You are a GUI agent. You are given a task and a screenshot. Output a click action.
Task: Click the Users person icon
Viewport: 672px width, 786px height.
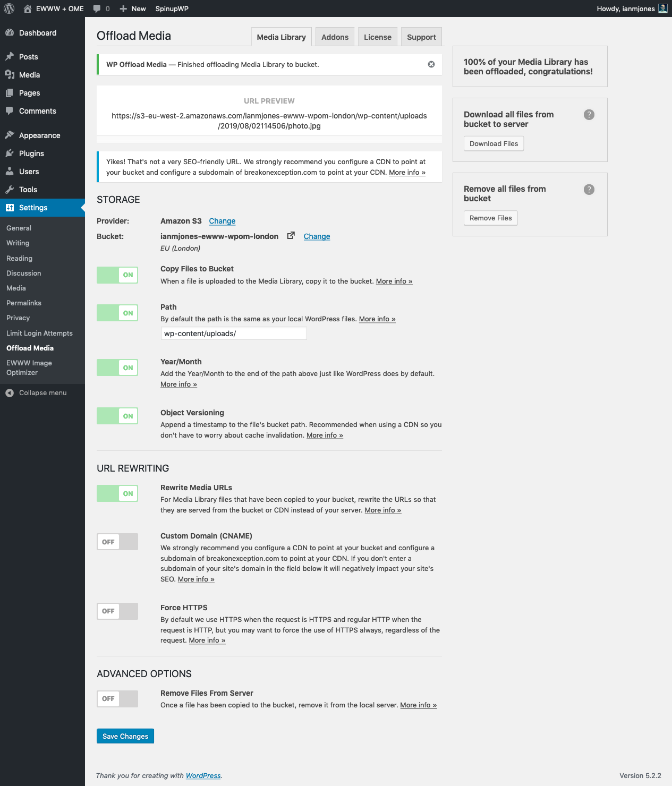point(10,172)
